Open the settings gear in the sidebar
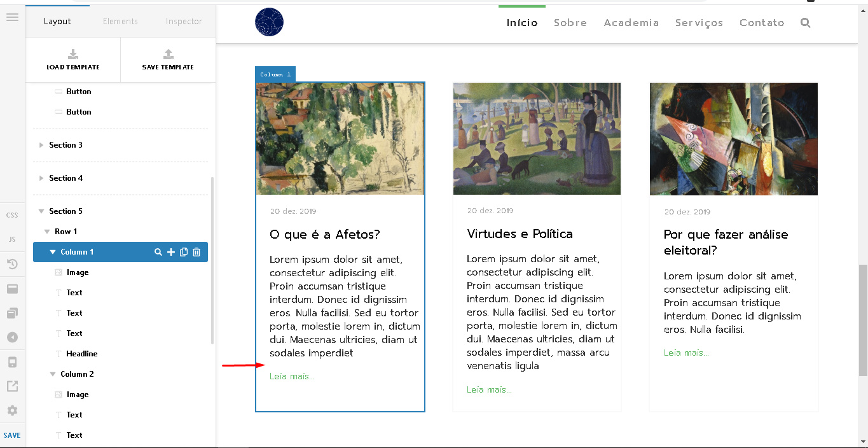Viewport: 868px width, 448px height. tap(12, 410)
